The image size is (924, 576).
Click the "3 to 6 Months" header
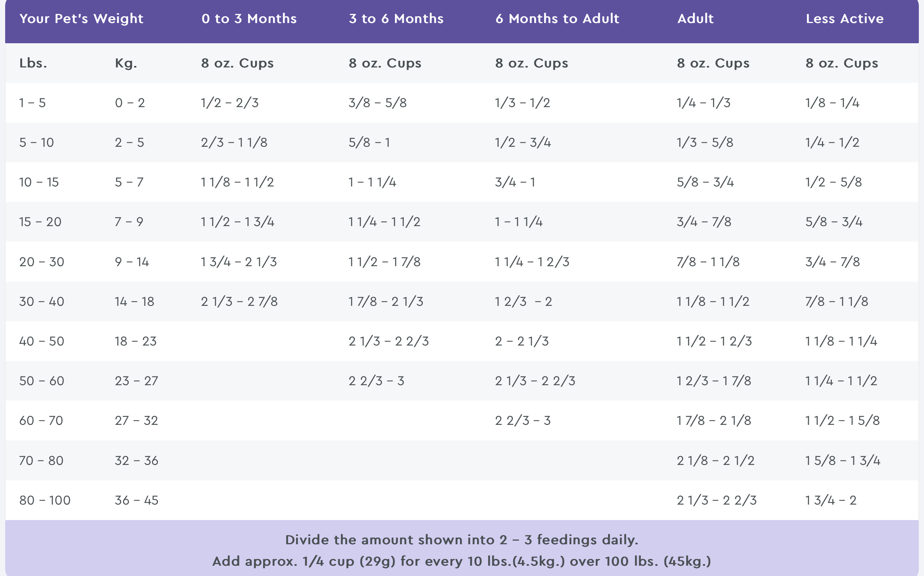tap(396, 19)
